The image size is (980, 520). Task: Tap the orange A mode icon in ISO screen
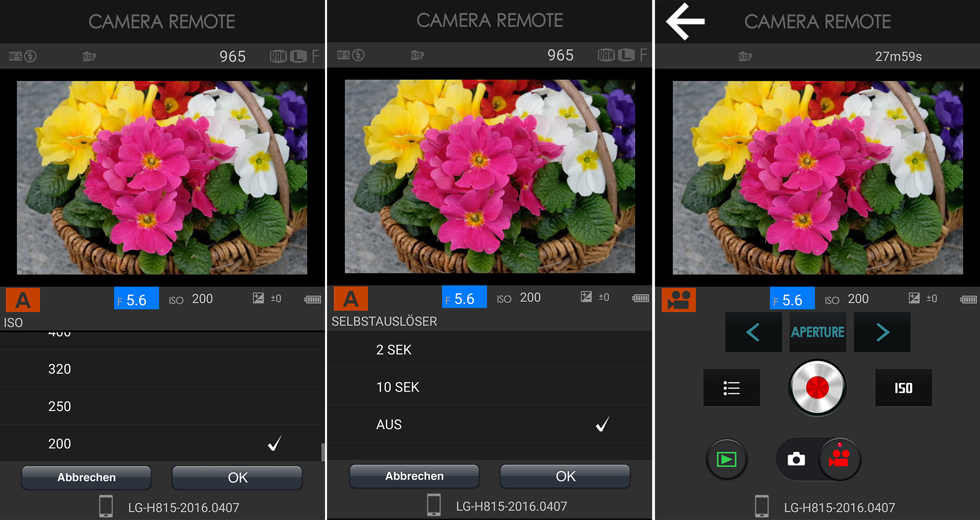coord(23,299)
